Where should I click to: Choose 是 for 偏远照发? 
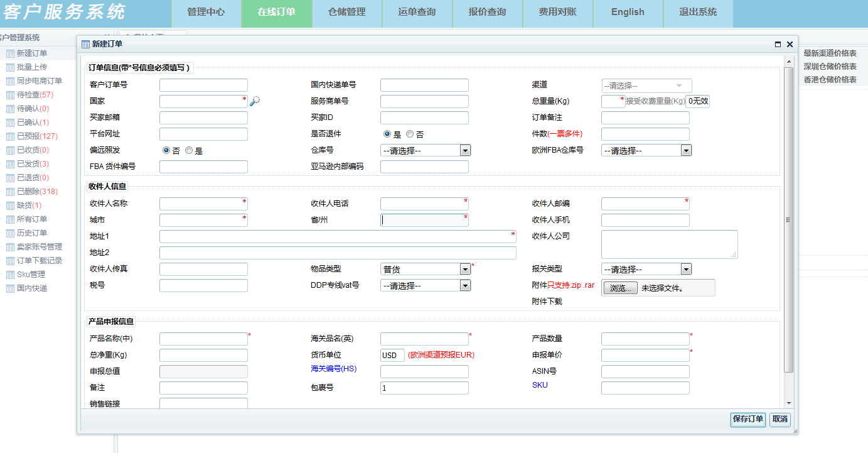[x=189, y=150]
